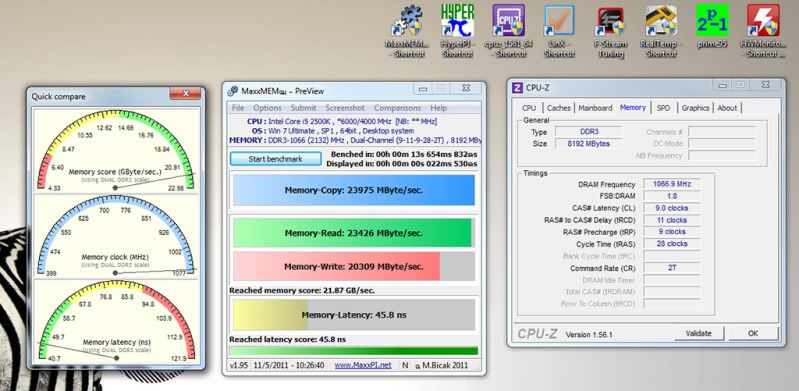Open the File menu in MaxxMEM

coord(238,108)
